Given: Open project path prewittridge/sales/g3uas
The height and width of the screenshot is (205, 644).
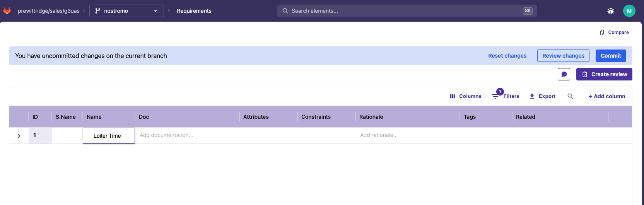Looking at the screenshot, I should [49, 11].
